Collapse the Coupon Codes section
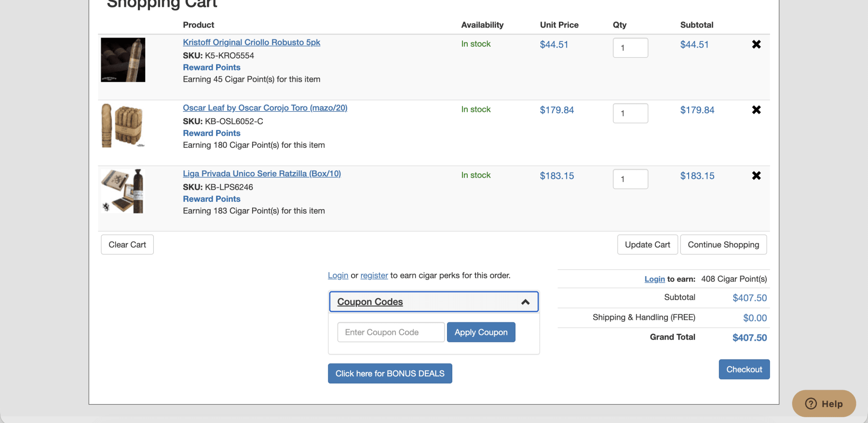 pyautogui.click(x=434, y=302)
